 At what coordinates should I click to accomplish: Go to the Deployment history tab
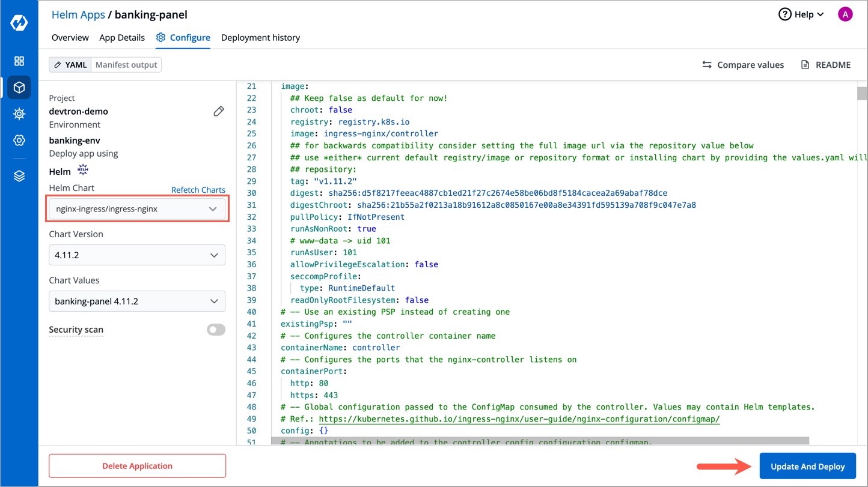click(260, 37)
